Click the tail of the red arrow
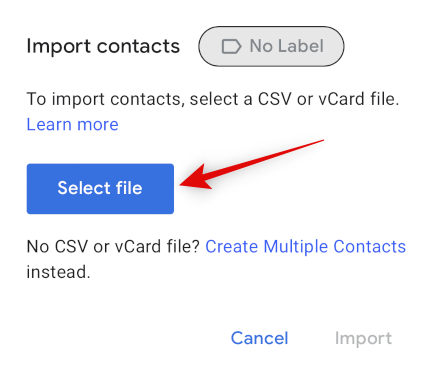The width and height of the screenshot is (442, 379). [318, 142]
